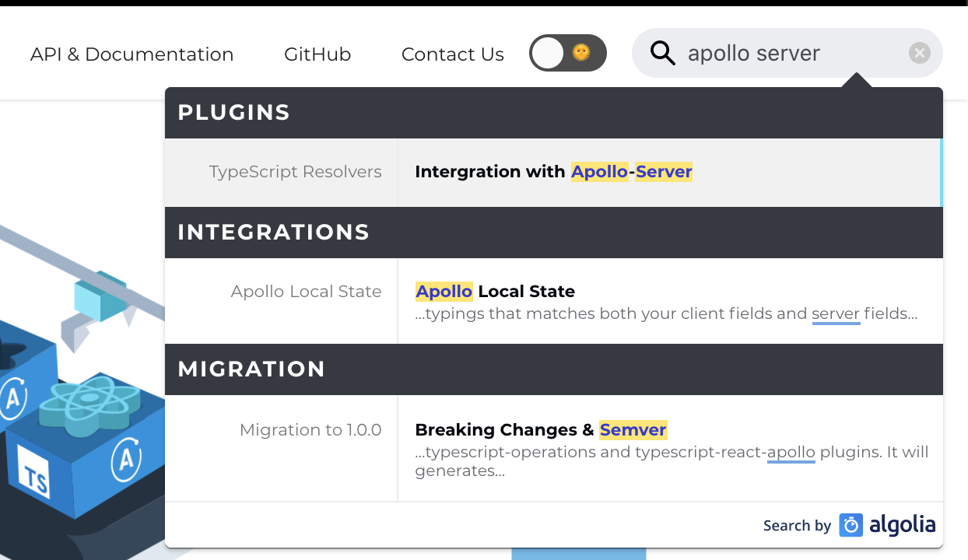The height and width of the screenshot is (560, 968).
Task: Click the blue Algolia stopwatch icon
Action: click(850, 525)
